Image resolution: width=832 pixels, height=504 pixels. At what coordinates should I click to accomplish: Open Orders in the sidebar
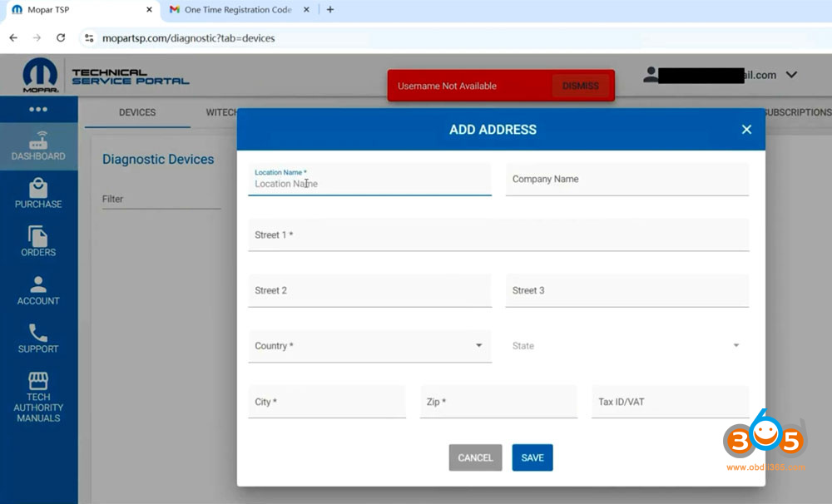pos(38,242)
